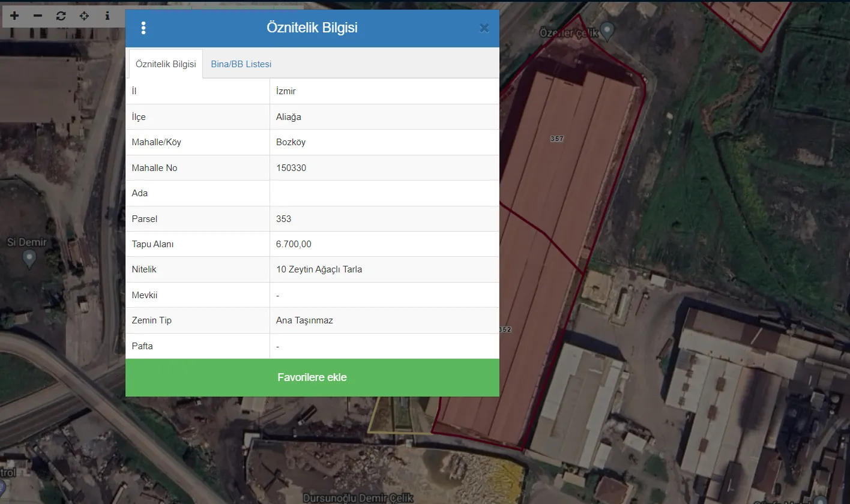Screen dimensions: 850x504
Task: Activate the crosshair locate icon
Action: [x=84, y=16]
